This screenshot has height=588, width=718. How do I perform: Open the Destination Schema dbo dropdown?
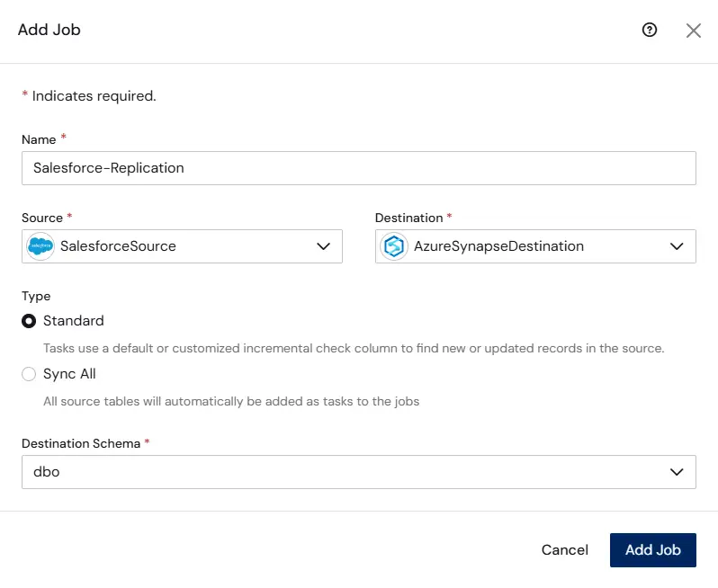[359, 472]
